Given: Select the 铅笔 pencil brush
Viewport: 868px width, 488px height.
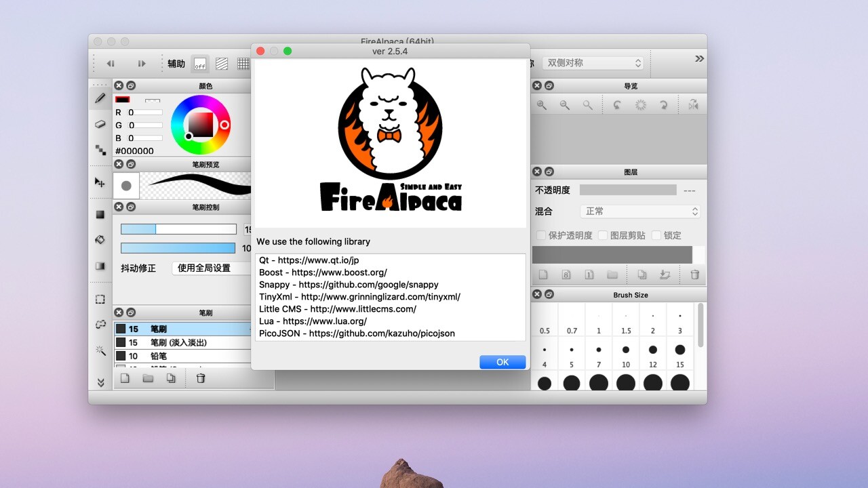Looking at the screenshot, I should click(183, 356).
